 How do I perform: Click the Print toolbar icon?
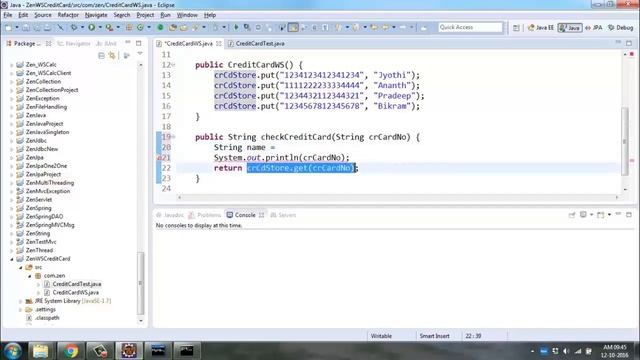pyautogui.click(x=47, y=27)
